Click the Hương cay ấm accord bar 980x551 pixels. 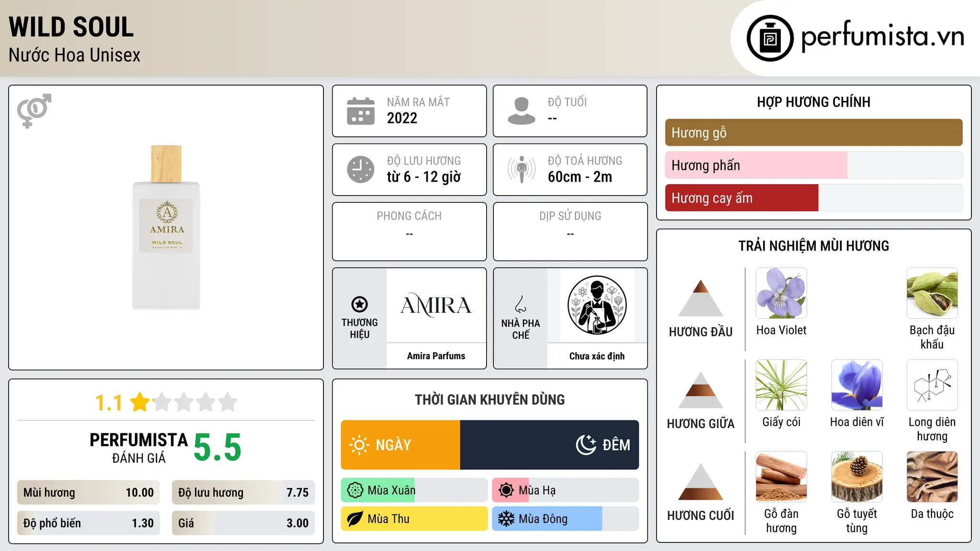tap(813, 198)
